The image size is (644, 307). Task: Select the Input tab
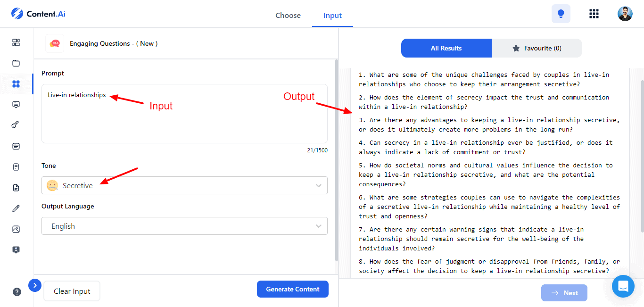[x=332, y=16]
